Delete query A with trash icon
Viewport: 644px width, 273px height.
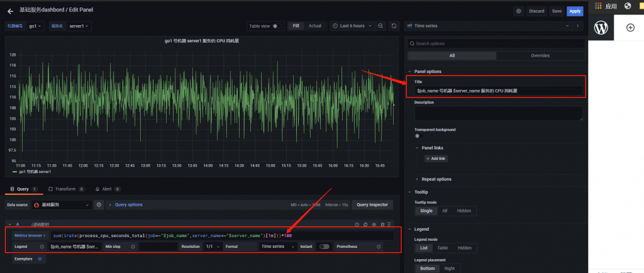point(383,225)
